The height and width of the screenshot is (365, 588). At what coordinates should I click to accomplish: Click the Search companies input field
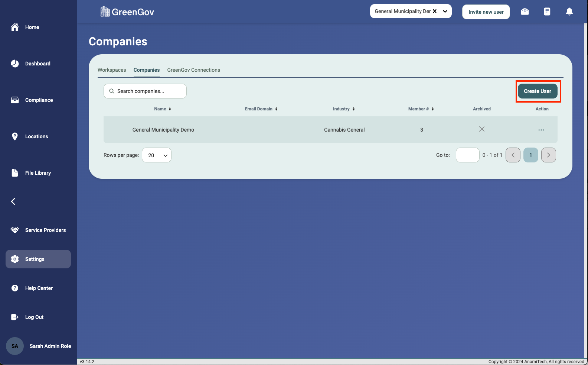145,91
